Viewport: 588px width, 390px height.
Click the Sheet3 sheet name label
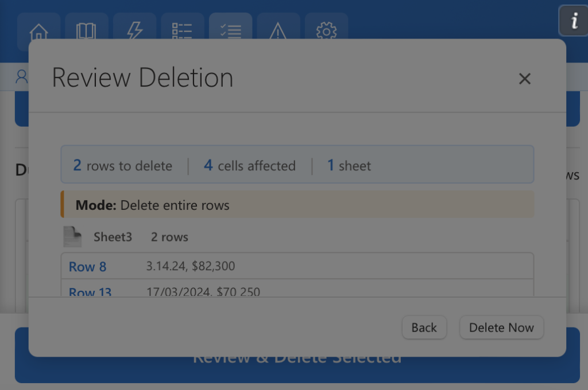113,237
